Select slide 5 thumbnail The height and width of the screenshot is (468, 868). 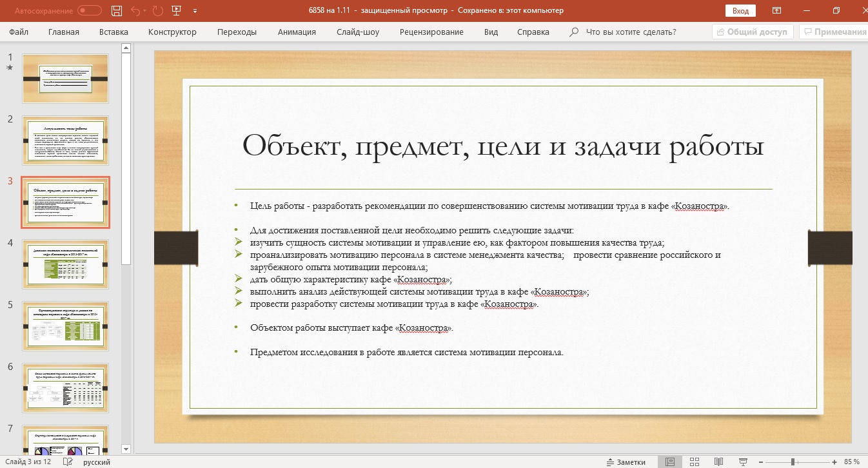(x=66, y=326)
